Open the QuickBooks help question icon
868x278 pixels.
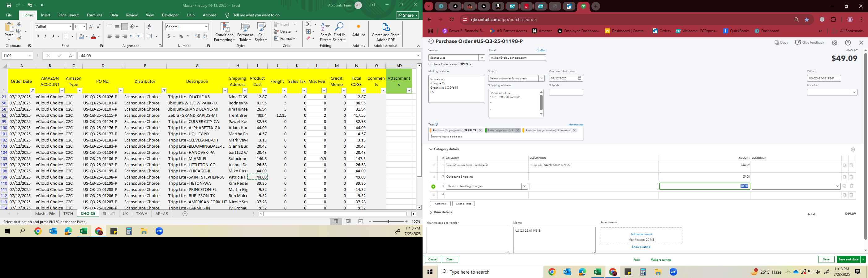coord(848,43)
